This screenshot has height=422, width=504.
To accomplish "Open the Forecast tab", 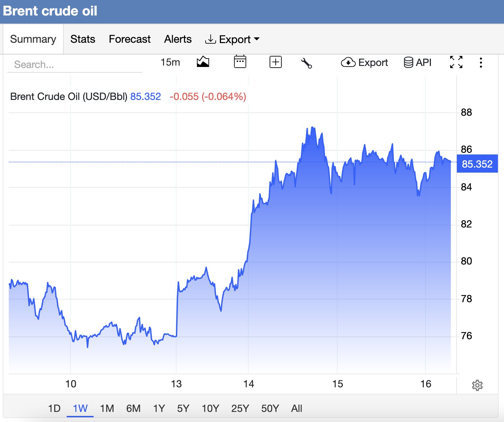I will click(x=130, y=39).
